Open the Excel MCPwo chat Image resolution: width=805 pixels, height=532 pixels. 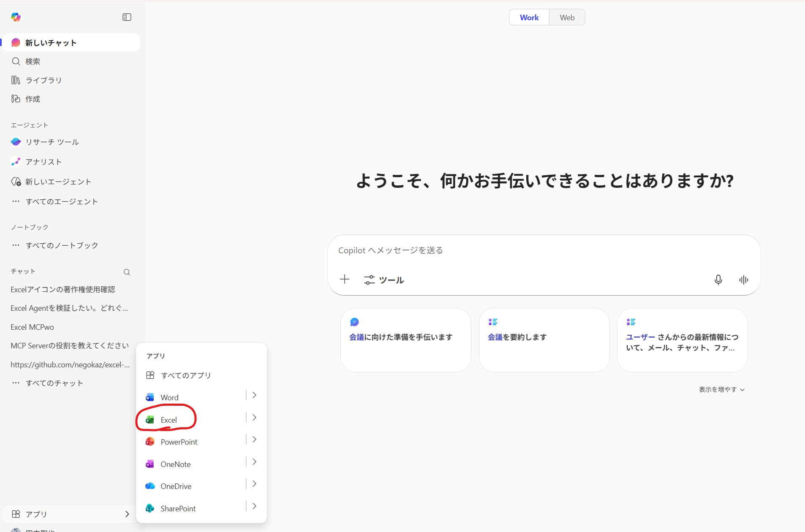[x=32, y=326]
